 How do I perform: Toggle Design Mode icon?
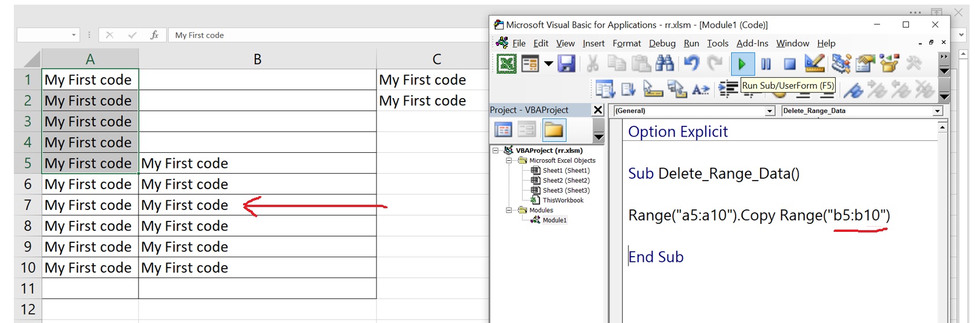coord(814,63)
